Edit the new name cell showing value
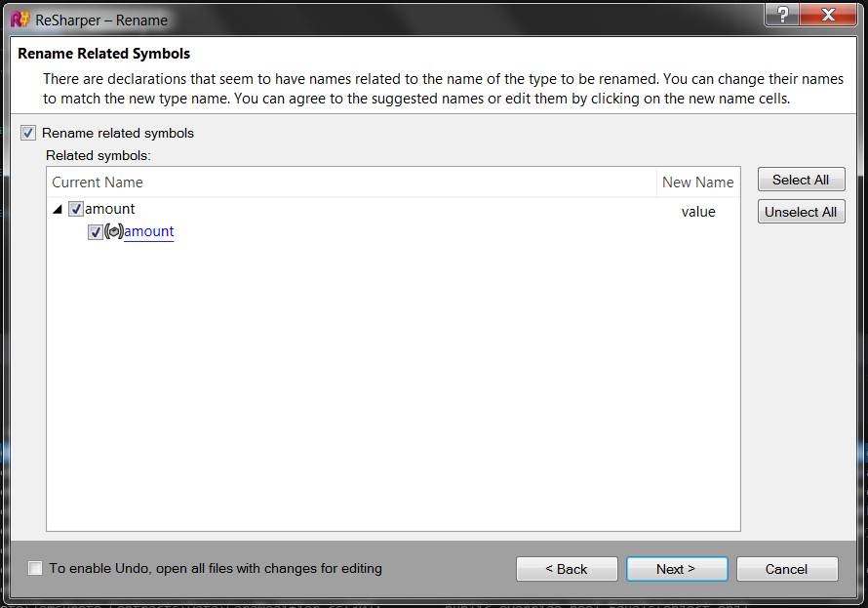Screen dimensions: 868x608 click(x=698, y=212)
